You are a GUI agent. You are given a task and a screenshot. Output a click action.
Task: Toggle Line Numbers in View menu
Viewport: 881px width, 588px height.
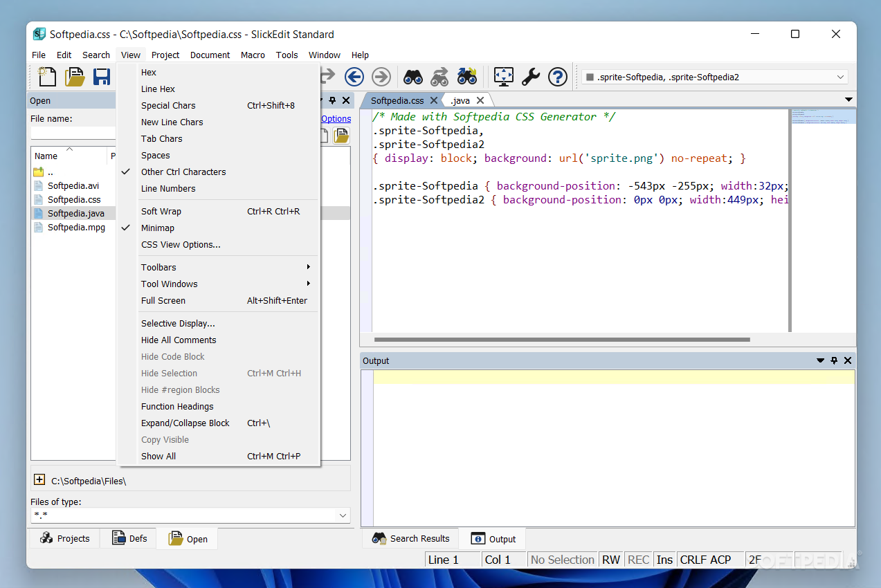pos(219,188)
